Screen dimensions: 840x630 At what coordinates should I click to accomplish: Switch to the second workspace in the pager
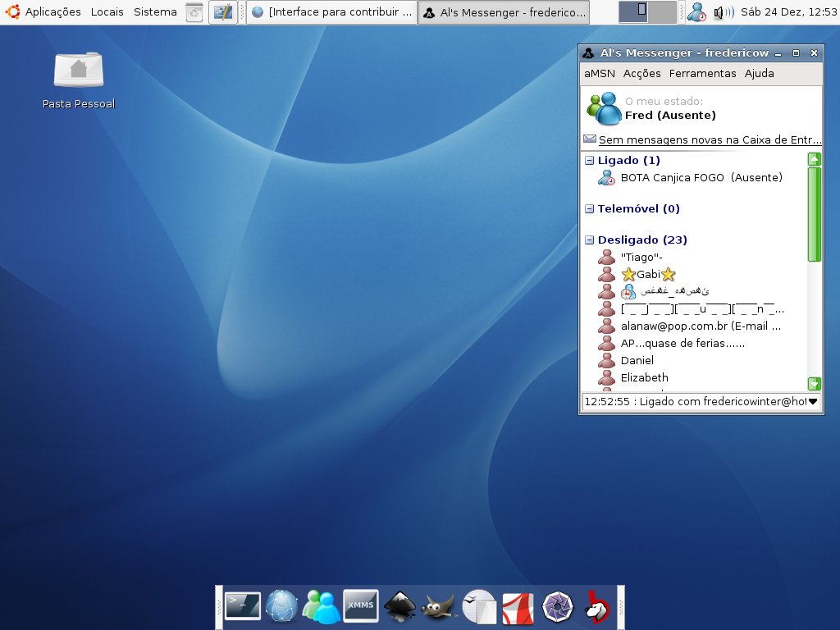click(x=662, y=11)
